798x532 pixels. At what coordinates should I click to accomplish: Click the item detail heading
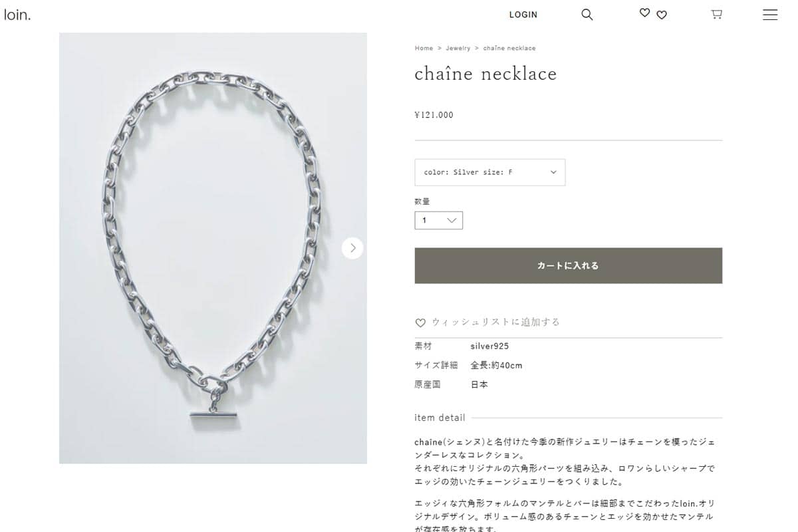click(440, 418)
